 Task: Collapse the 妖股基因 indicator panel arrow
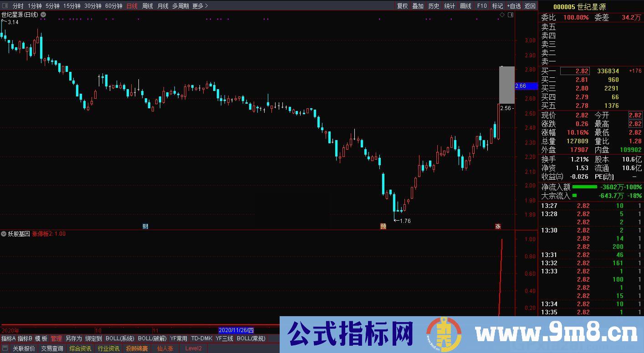click(x=4, y=234)
